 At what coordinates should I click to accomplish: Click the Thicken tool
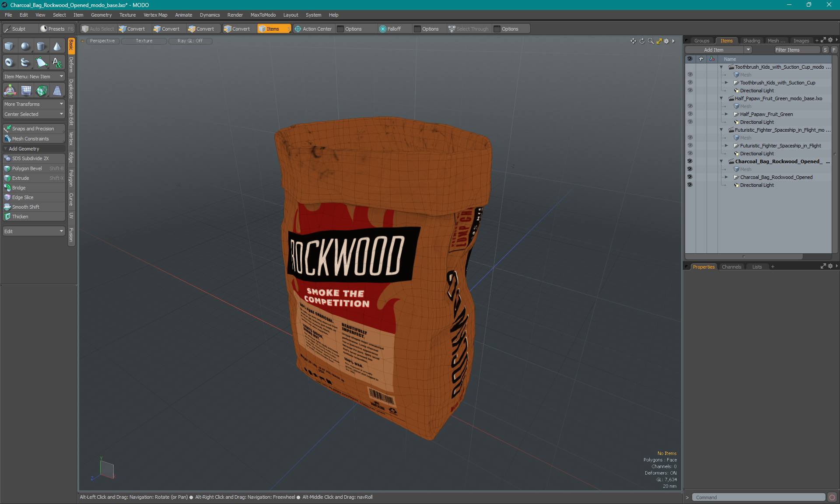pyautogui.click(x=34, y=217)
